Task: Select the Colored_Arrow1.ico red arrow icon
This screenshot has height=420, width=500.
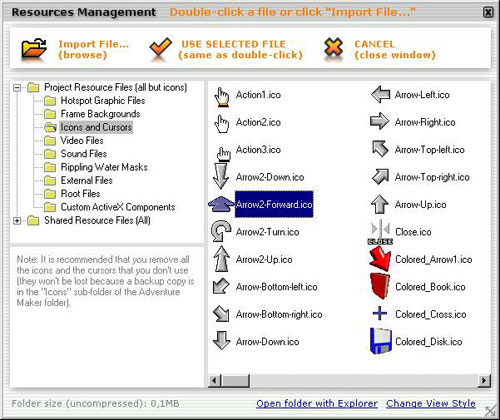Action: coord(380,259)
